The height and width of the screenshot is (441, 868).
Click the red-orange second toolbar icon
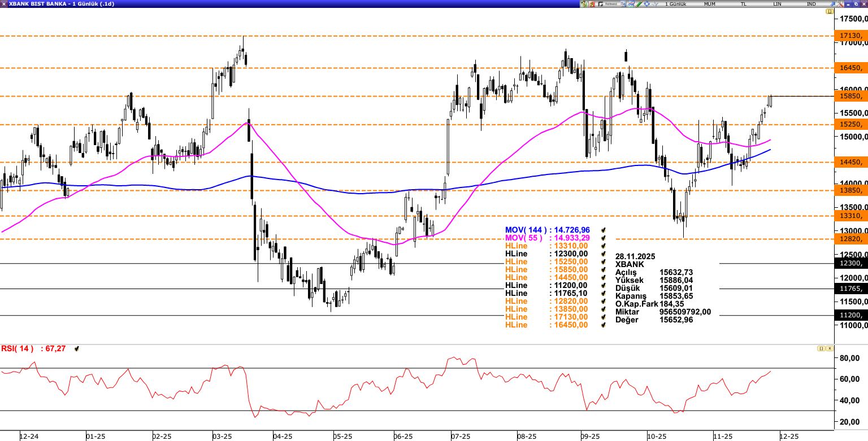pyautogui.click(x=593, y=3)
